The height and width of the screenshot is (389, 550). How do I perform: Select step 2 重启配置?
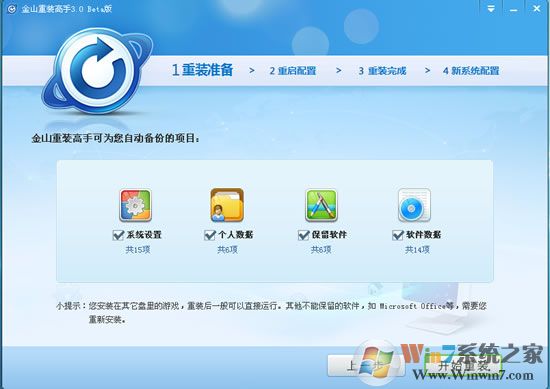click(293, 71)
